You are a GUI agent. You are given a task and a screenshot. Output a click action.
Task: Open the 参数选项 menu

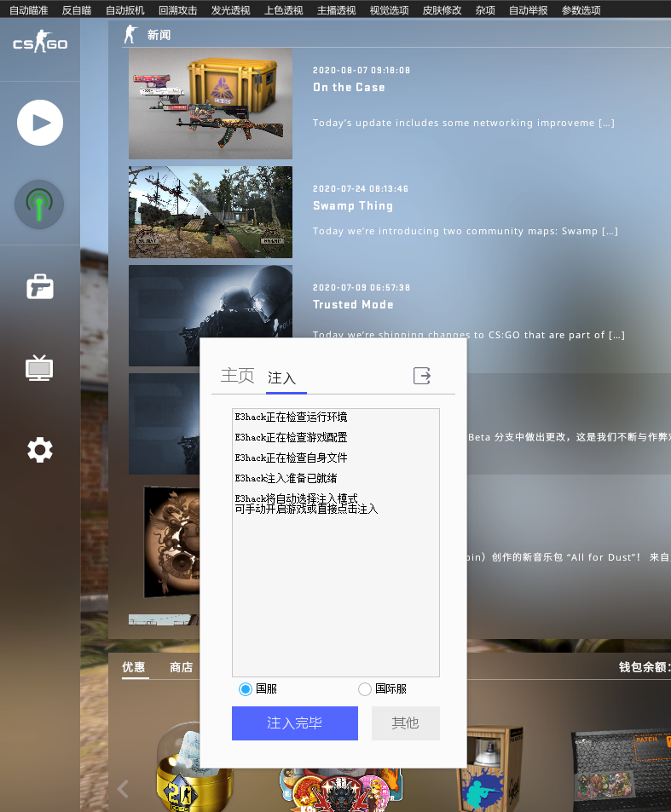tap(581, 10)
